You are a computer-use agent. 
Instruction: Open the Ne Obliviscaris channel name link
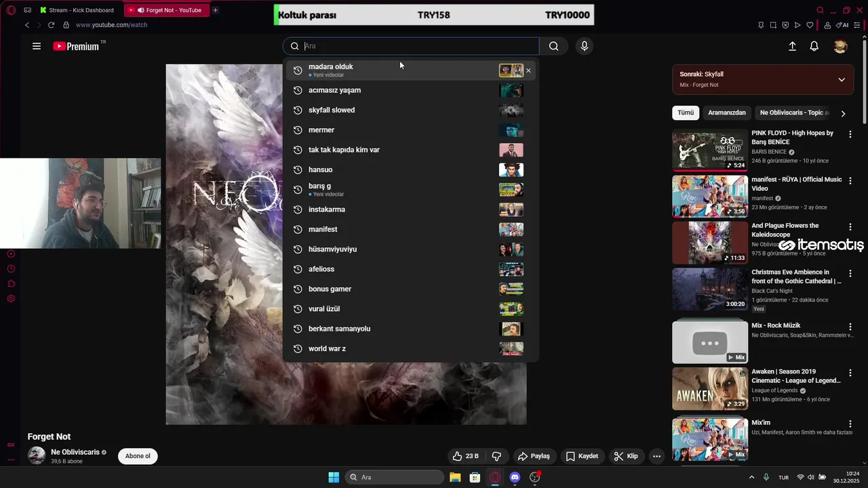[75, 452]
